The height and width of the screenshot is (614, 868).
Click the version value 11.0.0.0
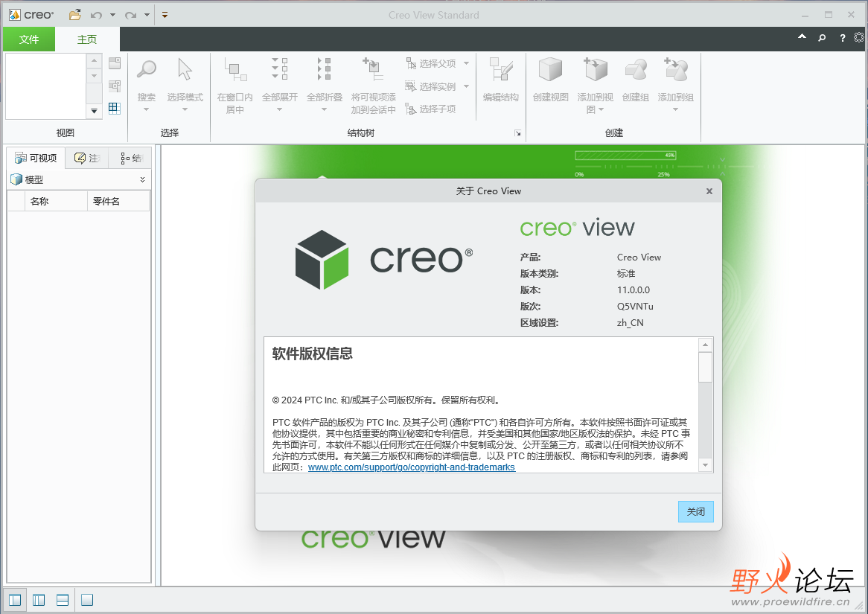(x=634, y=290)
